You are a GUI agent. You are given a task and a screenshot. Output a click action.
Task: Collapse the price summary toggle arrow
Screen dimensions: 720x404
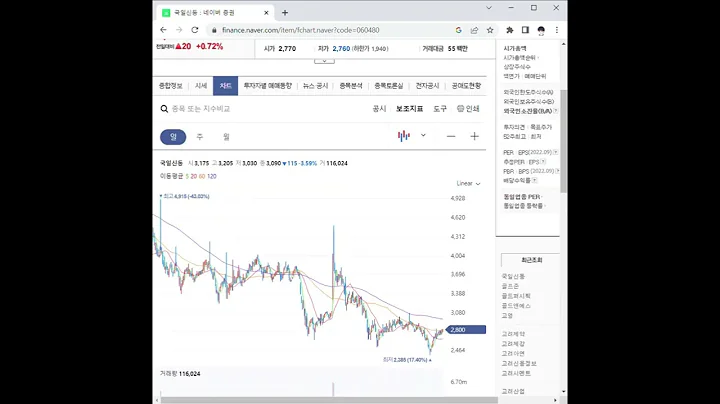pos(324,61)
